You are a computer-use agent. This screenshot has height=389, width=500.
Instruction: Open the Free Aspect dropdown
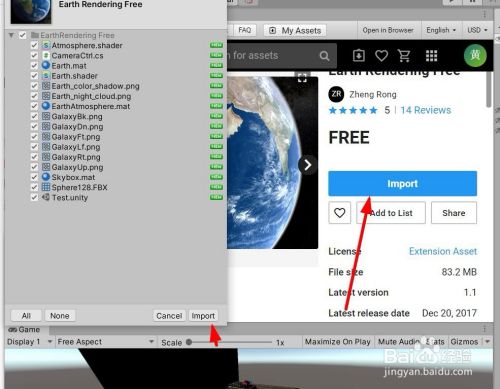(106, 342)
